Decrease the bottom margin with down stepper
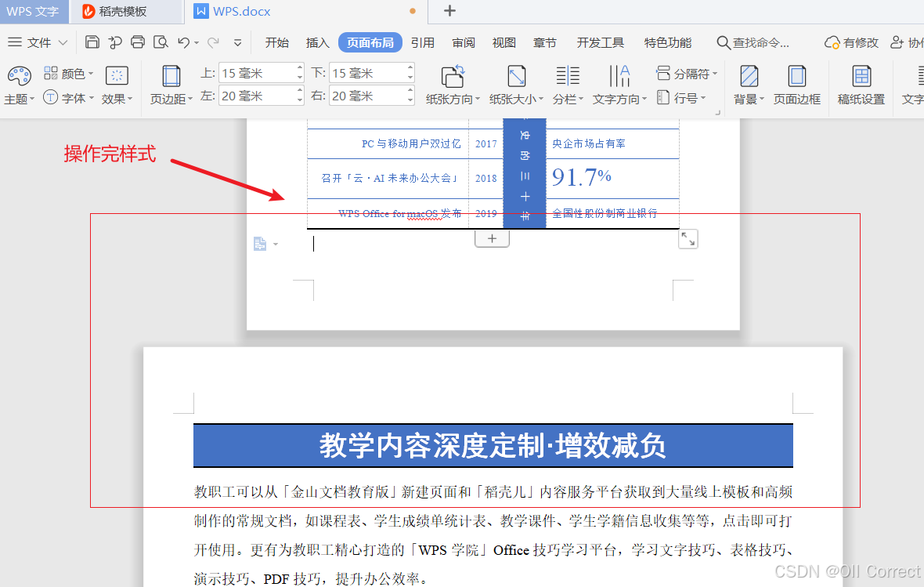924x587 pixels. 410,78
